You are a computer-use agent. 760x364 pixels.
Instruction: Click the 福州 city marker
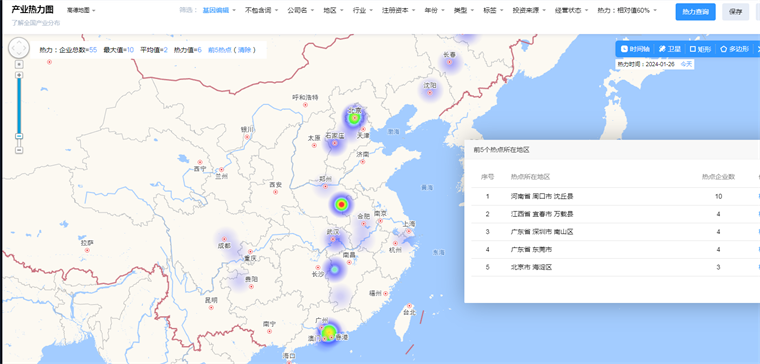tap(386, 293)
